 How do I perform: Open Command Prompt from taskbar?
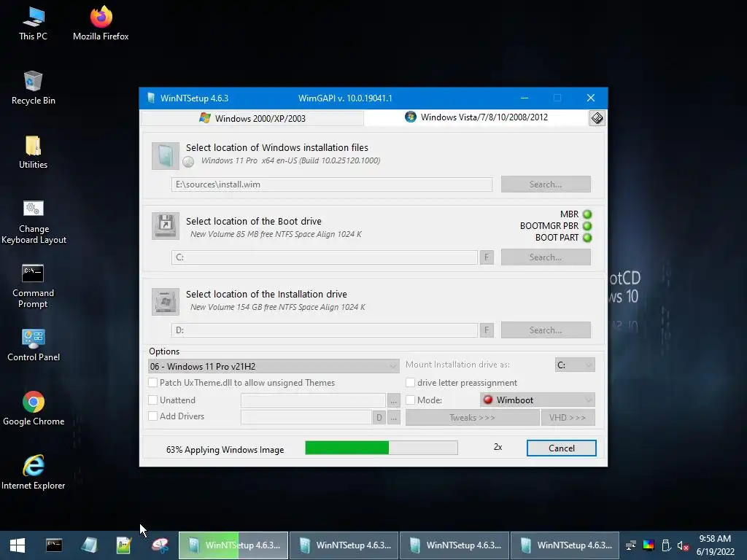coord(54,545)
